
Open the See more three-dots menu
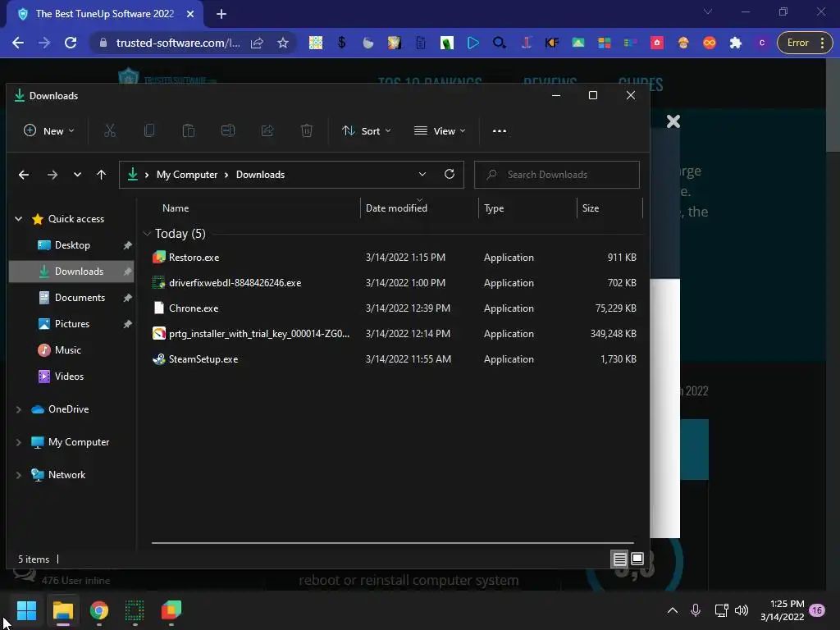[500, 130]
